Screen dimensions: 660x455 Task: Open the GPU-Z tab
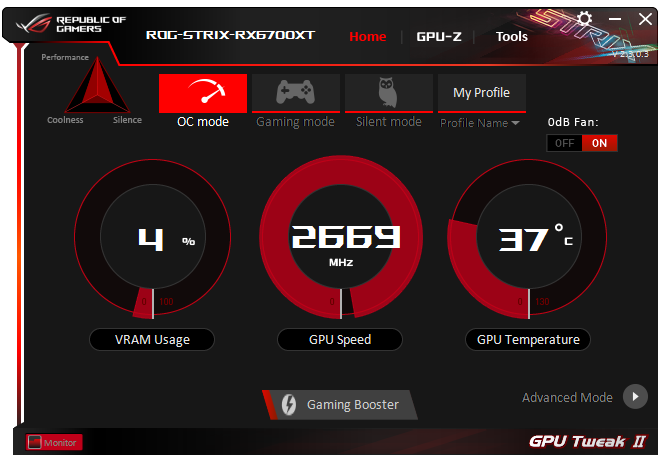click(x=439, y=37)
